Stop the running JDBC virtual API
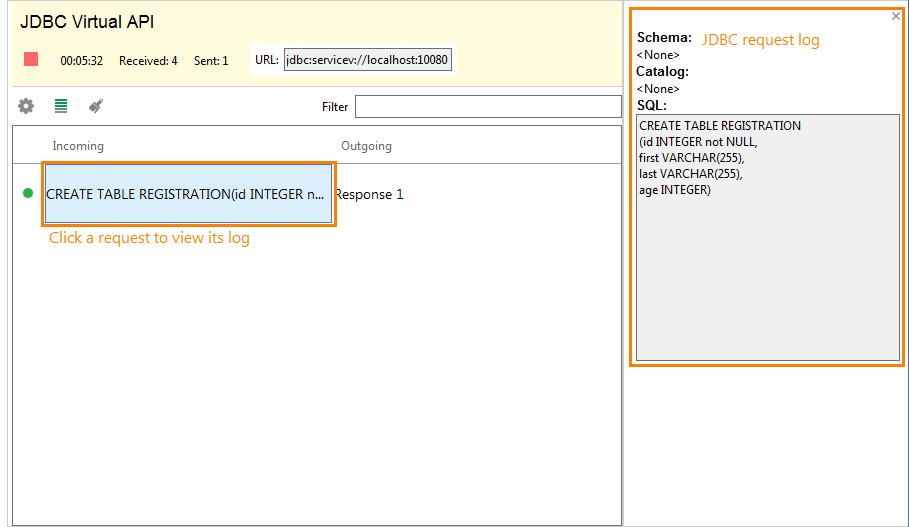 [x=31, y=59]
